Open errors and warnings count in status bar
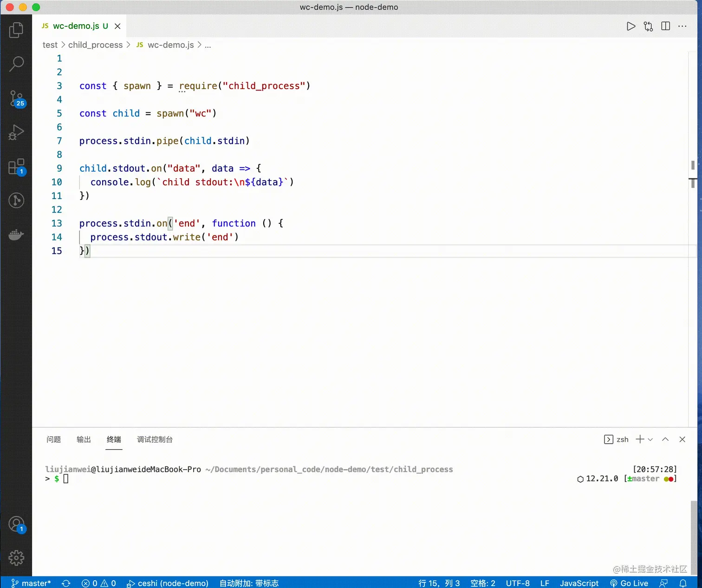Viewport: 702px width, 588px height. pyautogui.click(x=98, y=583)
